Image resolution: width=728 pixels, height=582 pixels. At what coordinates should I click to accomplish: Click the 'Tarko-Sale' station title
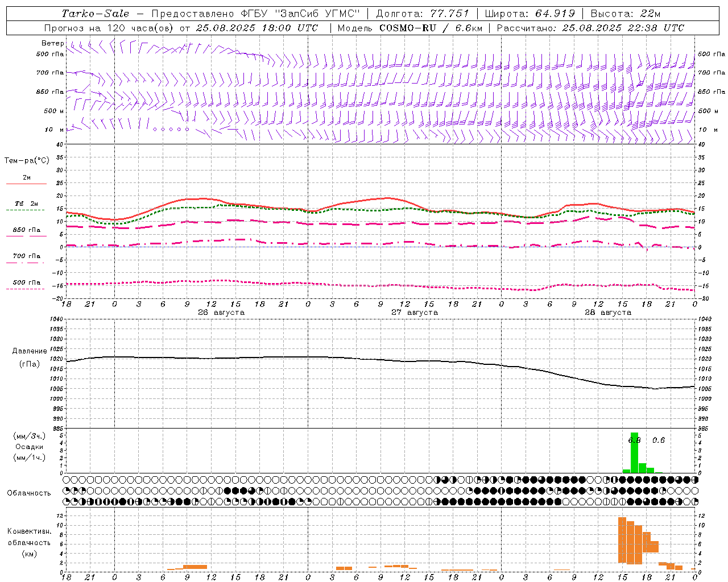[x=96, y=14]
